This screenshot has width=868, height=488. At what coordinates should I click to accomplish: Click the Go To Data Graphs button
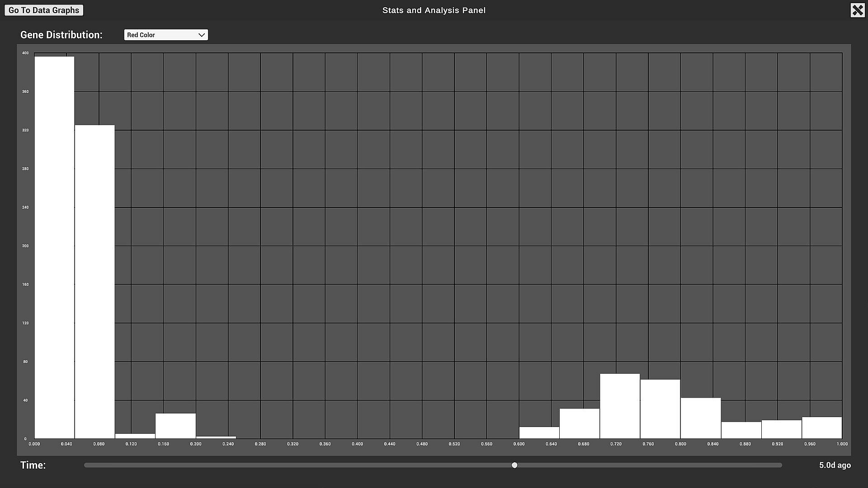(44, 10)
